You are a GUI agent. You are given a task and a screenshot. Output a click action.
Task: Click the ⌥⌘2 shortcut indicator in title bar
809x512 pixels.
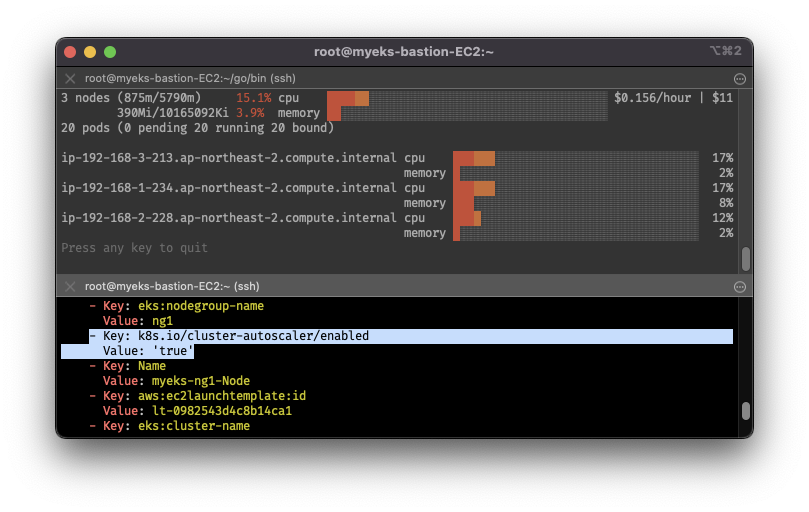click(x=726, y=51)
